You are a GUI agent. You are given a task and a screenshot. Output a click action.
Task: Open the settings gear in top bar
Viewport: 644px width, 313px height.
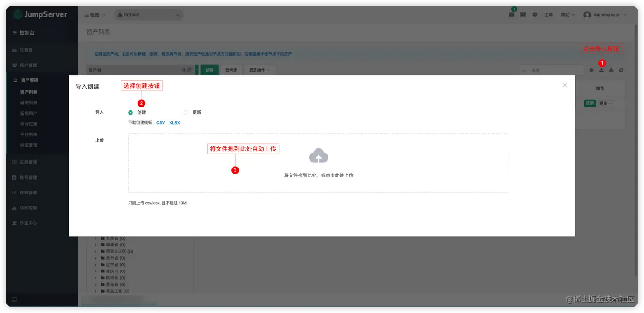535,14
